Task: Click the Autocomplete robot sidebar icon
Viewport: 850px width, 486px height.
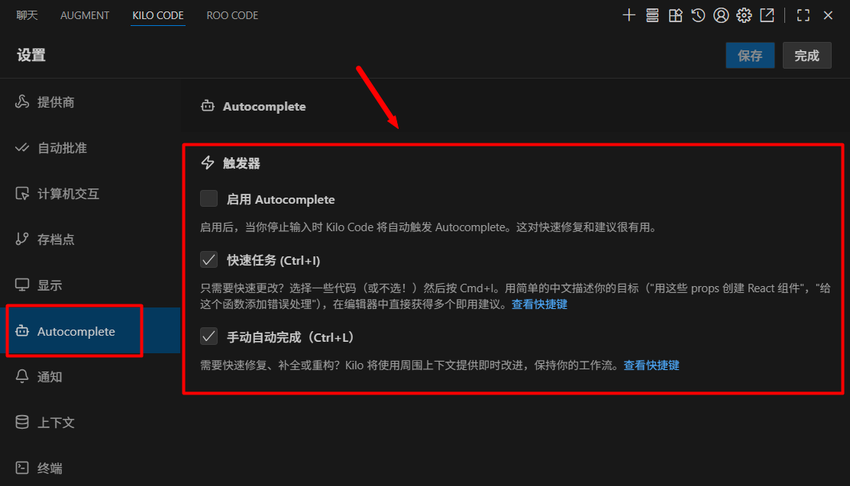Action: (22, 331)
